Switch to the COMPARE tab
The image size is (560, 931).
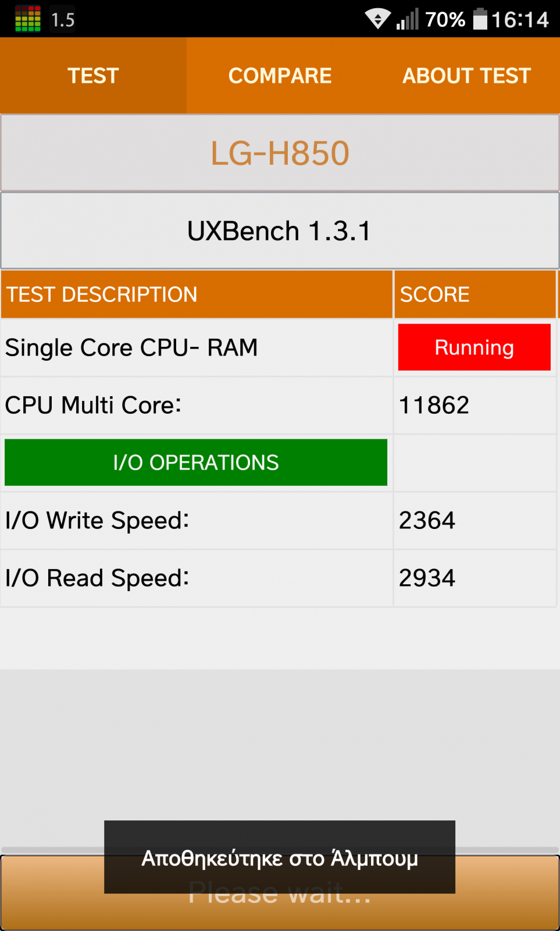(280, 76)
